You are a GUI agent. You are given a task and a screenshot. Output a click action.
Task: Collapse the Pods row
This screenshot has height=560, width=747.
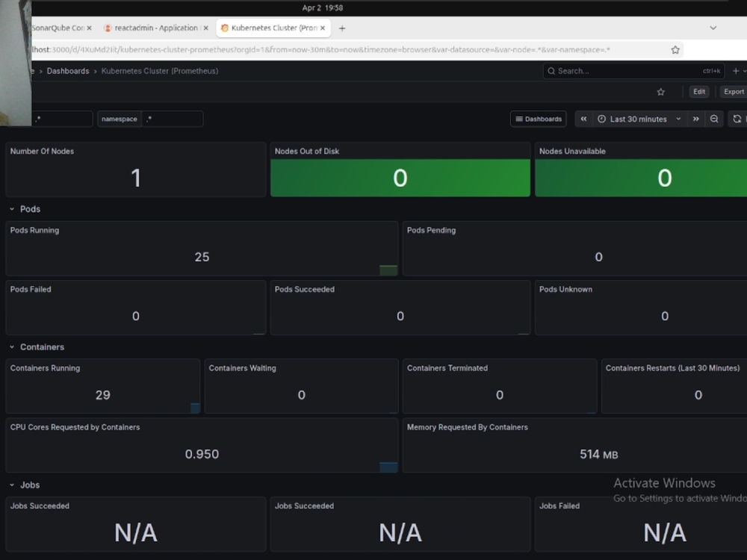point(12,209)
